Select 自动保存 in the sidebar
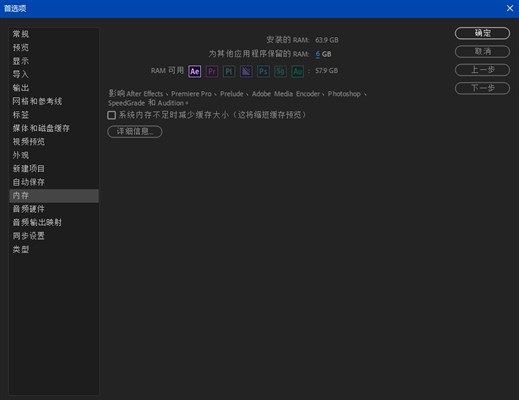Screen dimensions: 519x400 coord(54,182)
